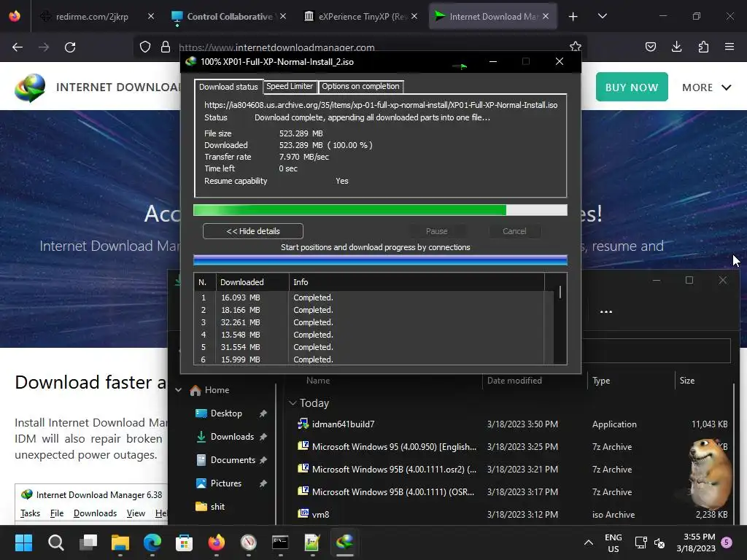Image resolution: width=747 pixels, height=560 pixels.
Task: Open the Explorer see more ellipsis menu
Action: pyautogui.click(x=606, y=312)
